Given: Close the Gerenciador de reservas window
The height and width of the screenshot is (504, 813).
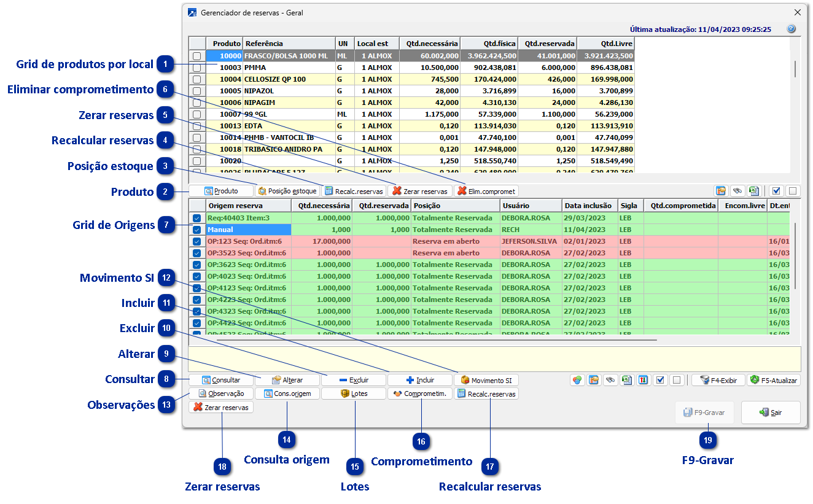Looking at the screenshot, I should coord(797,12).
